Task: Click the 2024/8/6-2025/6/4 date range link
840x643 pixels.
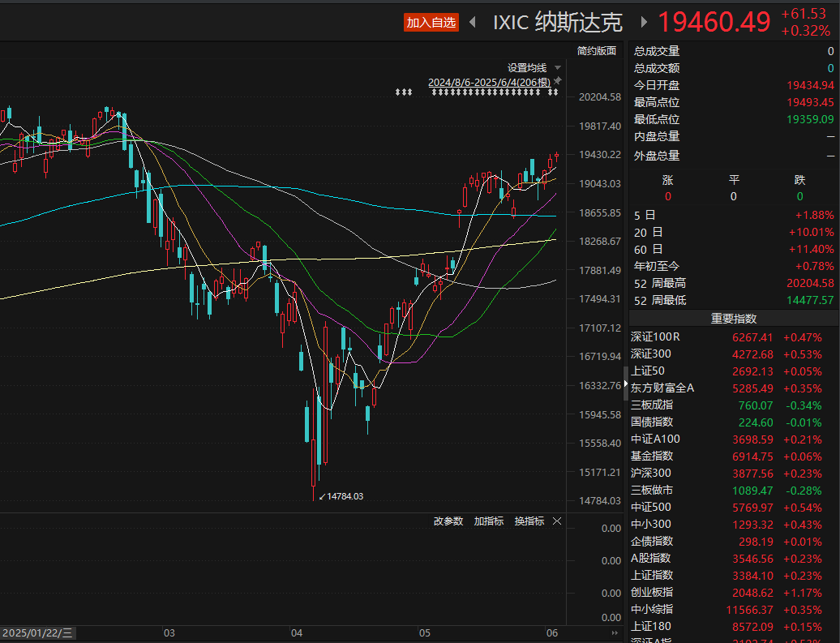Action: 489,82
